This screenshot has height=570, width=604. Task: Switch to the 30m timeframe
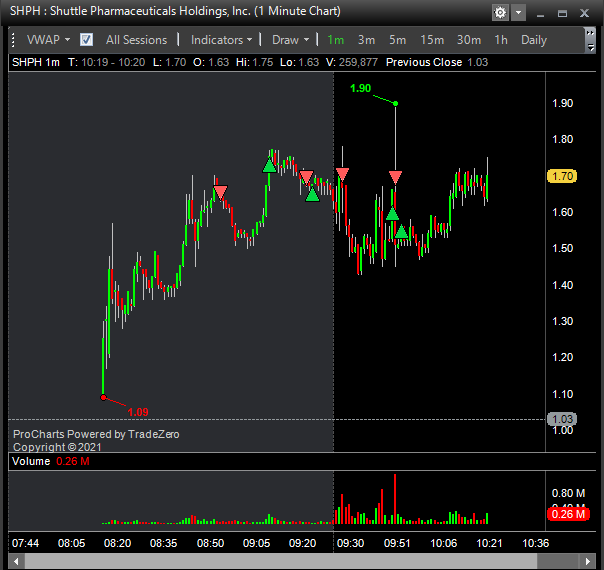click(469, 40)
